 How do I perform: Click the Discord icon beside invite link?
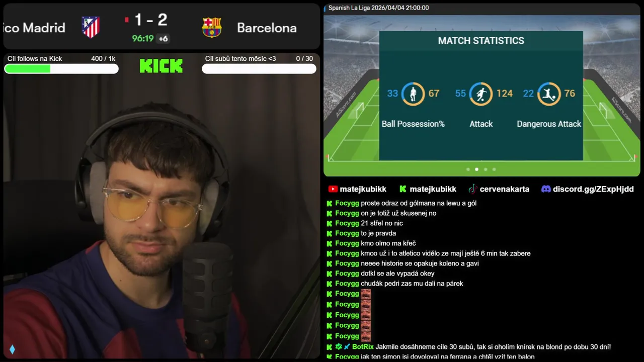pos(546,189)
